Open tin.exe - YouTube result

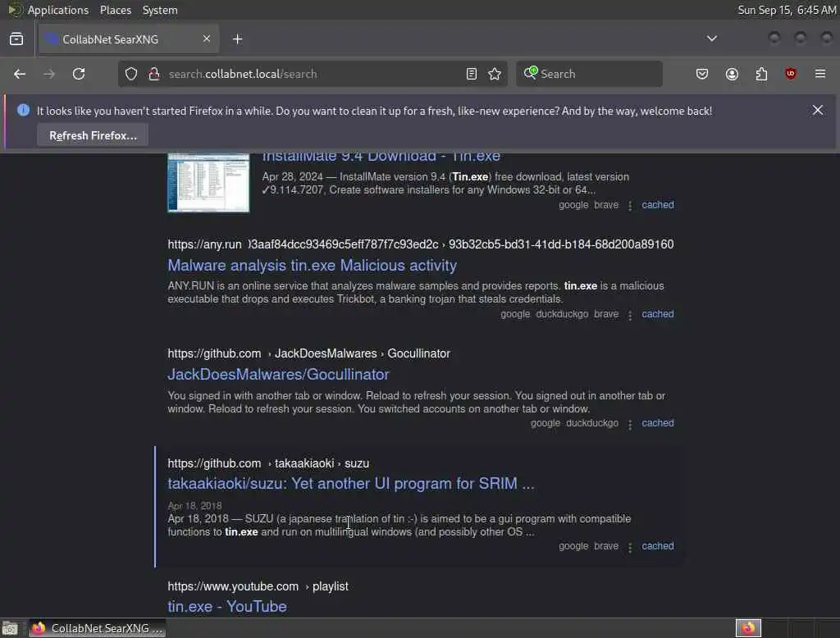pyautogui.click(x=227, y=606)
